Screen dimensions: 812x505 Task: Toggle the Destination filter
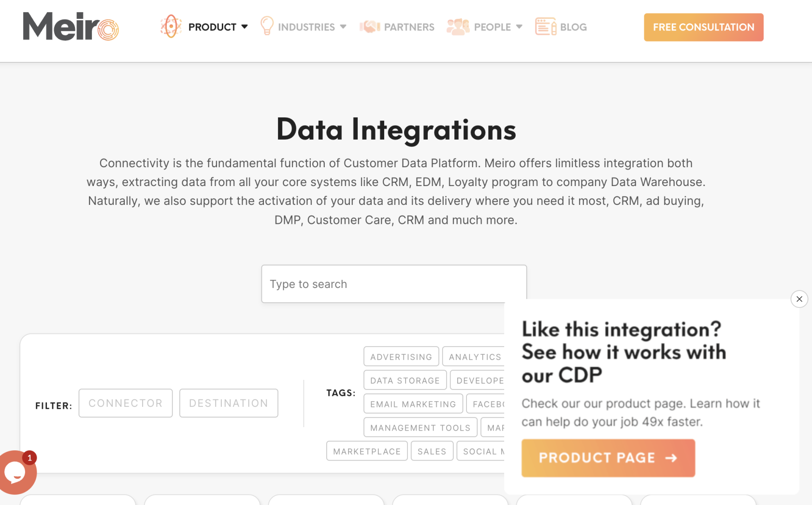pyautogui.click(x=229, y=403)
